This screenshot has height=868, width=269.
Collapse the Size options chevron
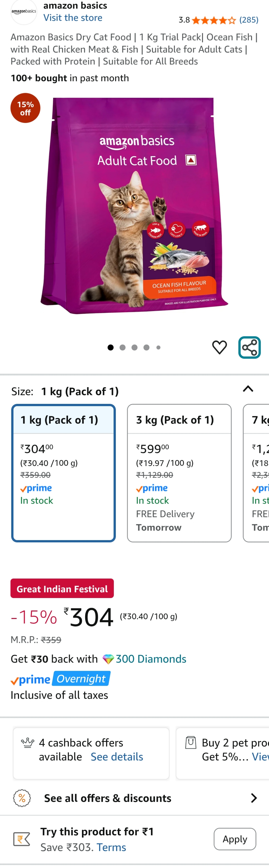pos(248,389)
